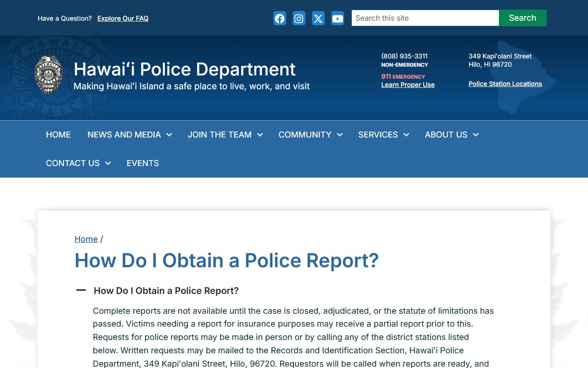Screen dimensions: 588x368
Task: Expand the Contact Us menu chevron
Action: [108, 163]
